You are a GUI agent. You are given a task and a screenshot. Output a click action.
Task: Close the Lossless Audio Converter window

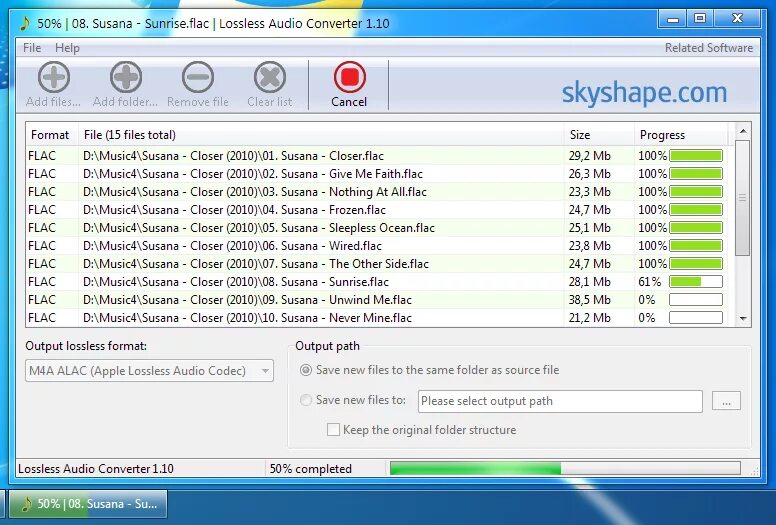click(x=737, y=19)
